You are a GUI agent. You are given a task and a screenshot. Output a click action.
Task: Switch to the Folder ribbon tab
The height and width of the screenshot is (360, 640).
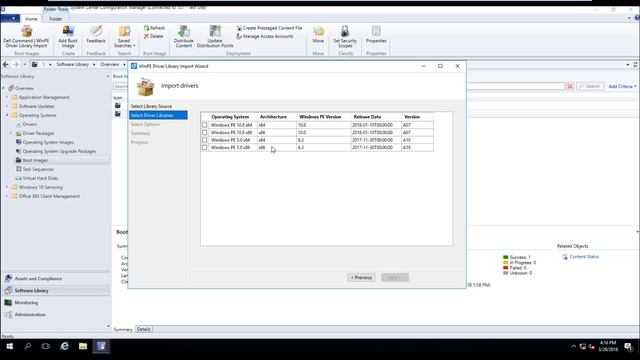coord(56,19)
